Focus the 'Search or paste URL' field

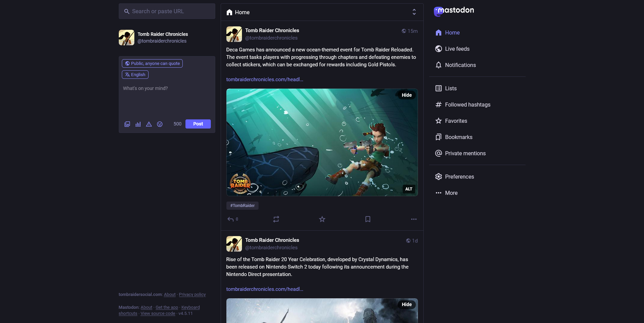[167, 11]
